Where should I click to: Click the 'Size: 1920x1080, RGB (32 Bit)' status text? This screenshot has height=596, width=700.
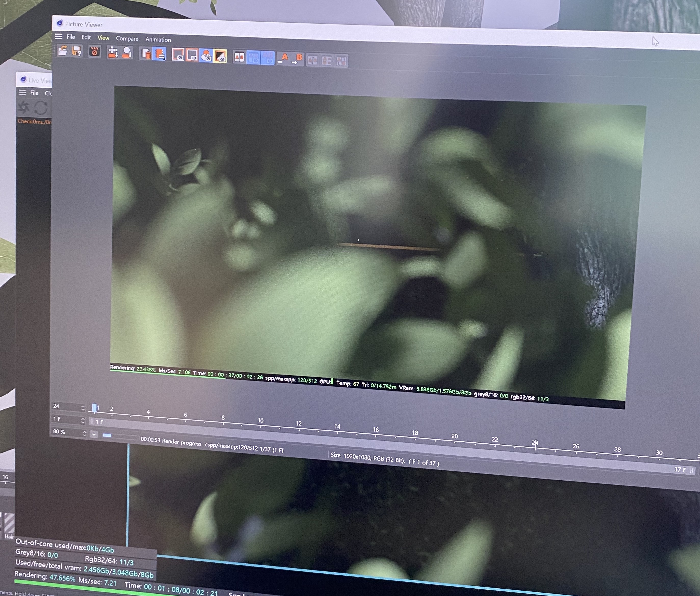coord(367,458)
